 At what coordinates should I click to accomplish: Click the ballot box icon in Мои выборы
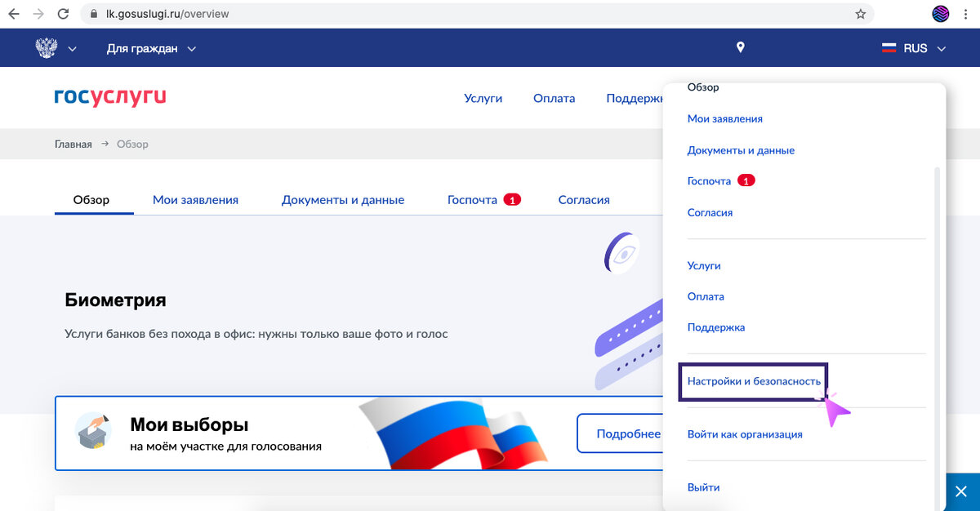tap(95, 431)
